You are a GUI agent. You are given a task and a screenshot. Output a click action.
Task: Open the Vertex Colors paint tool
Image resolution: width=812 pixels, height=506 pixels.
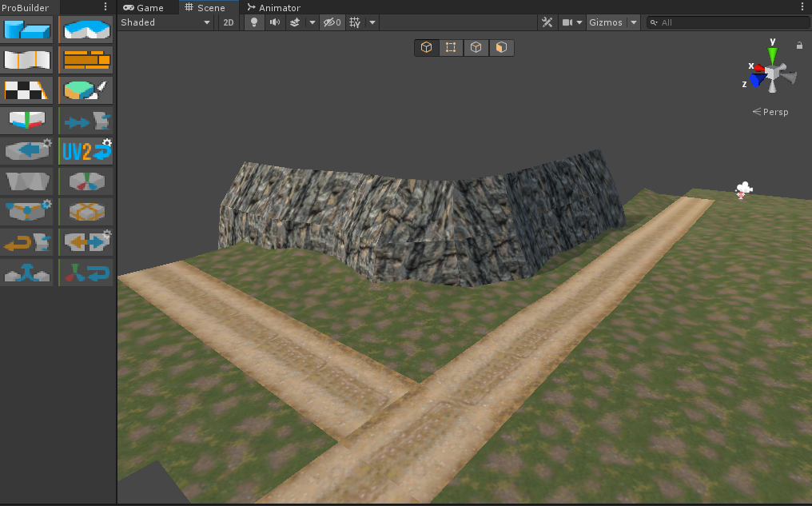[x=86, y=90]
